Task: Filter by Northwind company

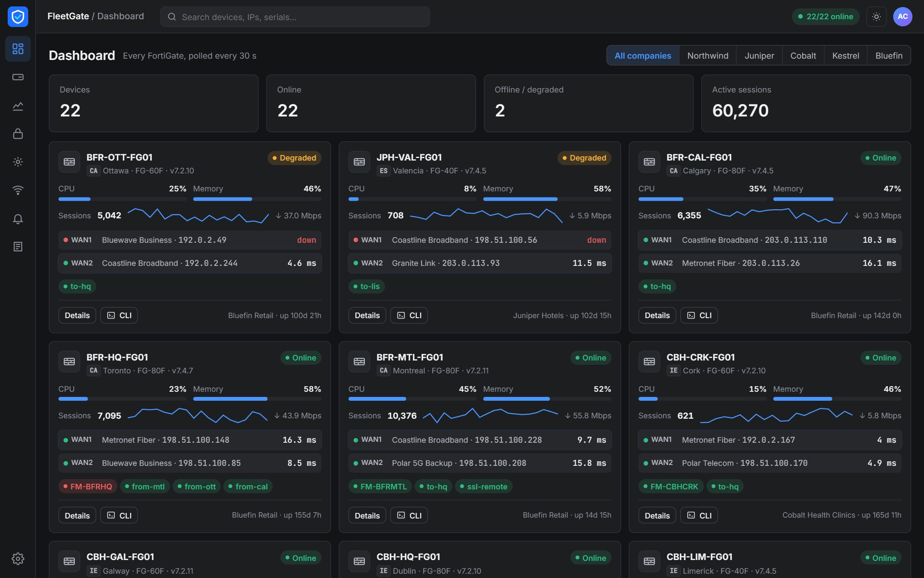Action: coord(708,56)
